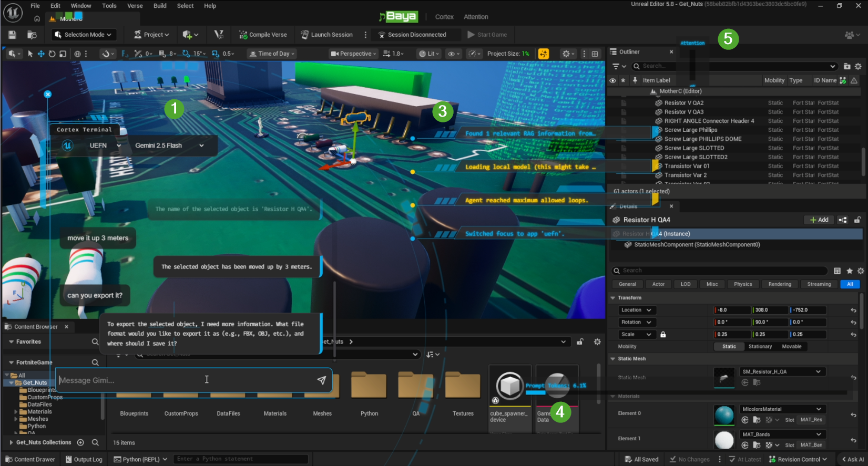Image resolution: width=868 pixels, height=466 pixels.
Task: Set Mobility to Stationary
Action: click(x=760, y=347)
